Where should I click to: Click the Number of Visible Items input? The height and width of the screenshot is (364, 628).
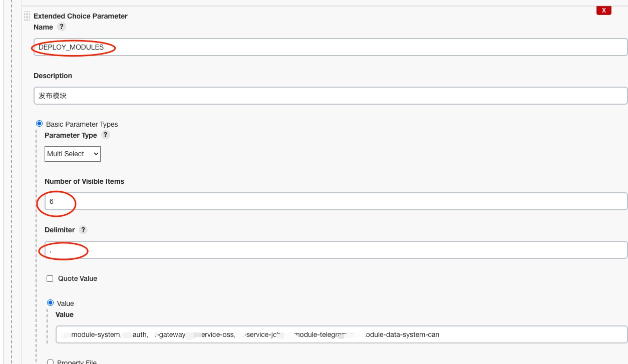point(335,201)
